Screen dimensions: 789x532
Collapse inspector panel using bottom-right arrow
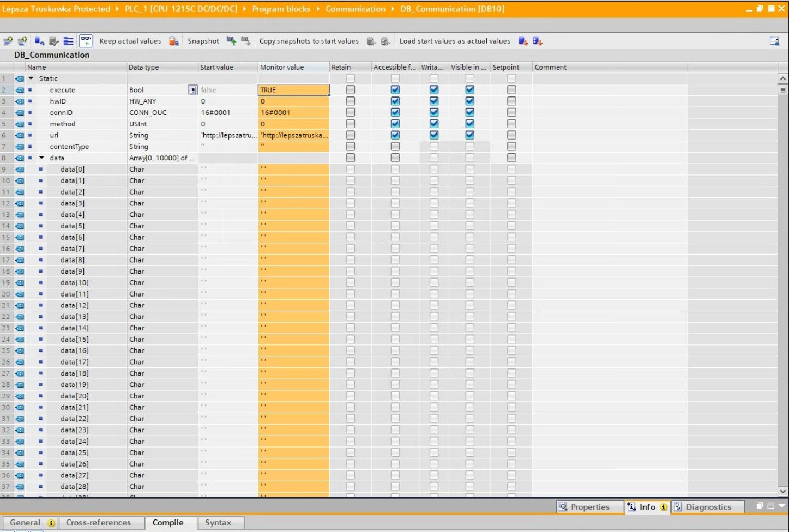[x=781, y=506]
